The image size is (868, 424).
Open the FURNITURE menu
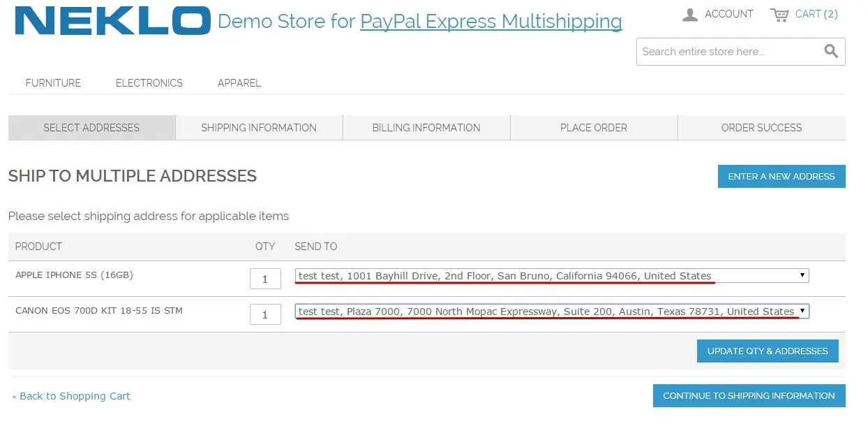53,83
